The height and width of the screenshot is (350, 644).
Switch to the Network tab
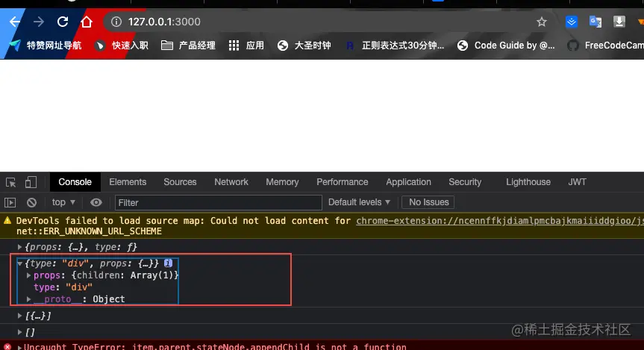(231, 182)
